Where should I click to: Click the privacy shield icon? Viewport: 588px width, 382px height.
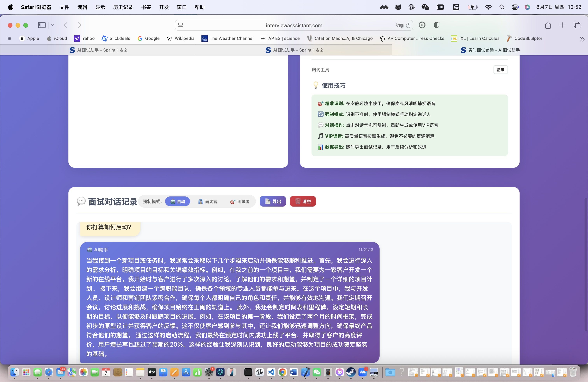tap(437, 25)
